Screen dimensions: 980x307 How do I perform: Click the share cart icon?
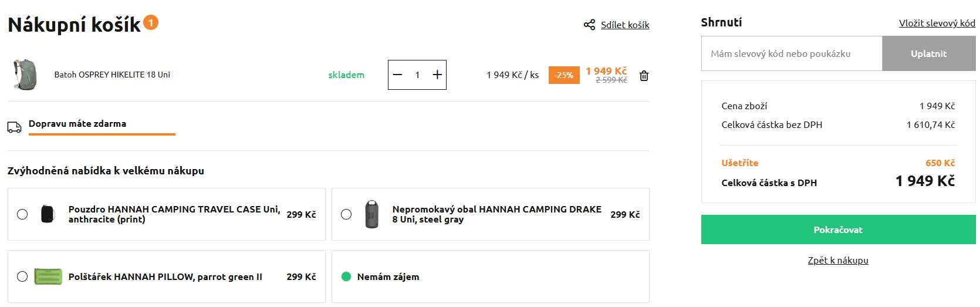(589, 25)
